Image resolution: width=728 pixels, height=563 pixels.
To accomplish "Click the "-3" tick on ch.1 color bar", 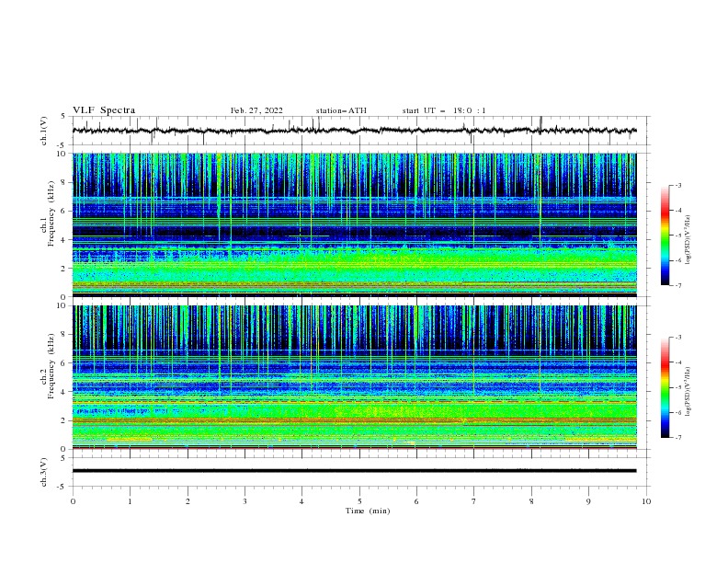I will click(x=677, y=185).
